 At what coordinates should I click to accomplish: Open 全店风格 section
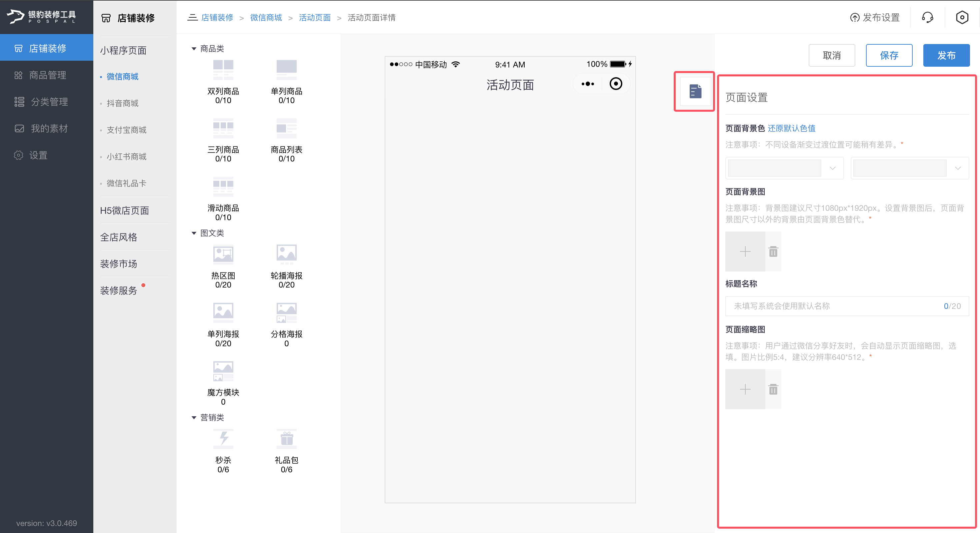pos(118,237)
